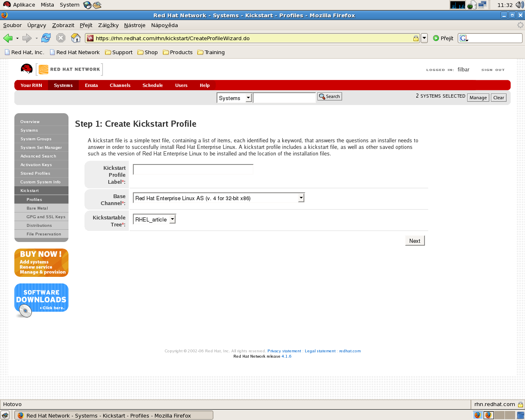
Task: Click the Show Desktop icon in bottom panel
Action: [x=5, y=415]
